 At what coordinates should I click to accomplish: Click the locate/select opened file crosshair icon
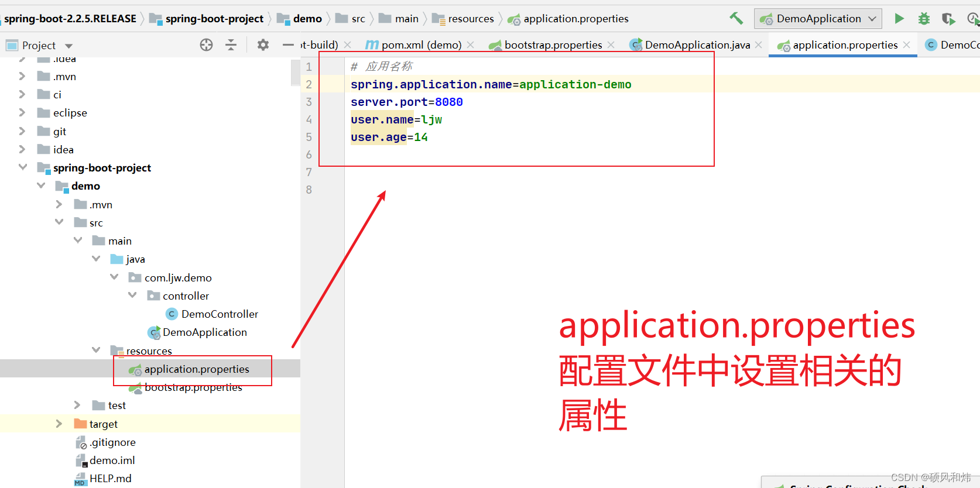pos(206,45)
